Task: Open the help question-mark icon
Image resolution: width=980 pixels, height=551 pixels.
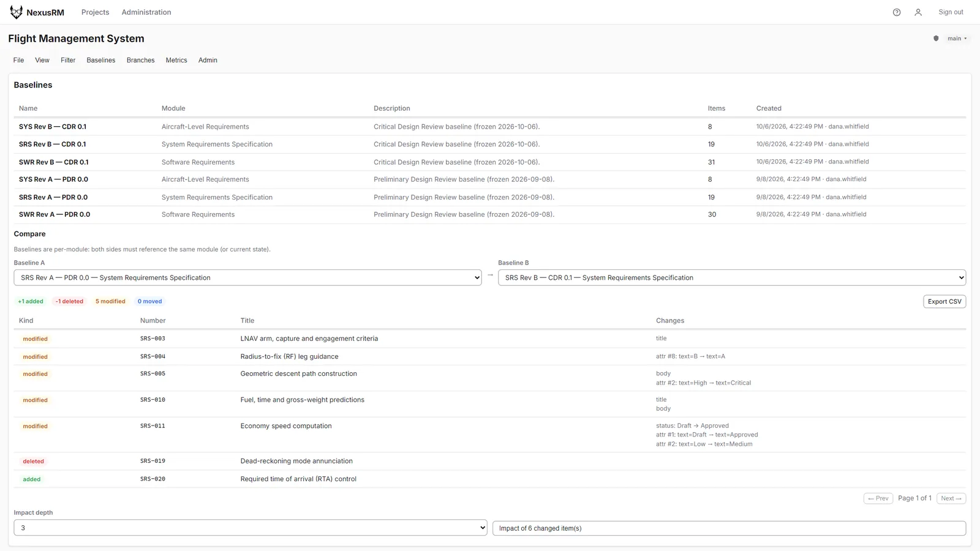Action: click(x=897, y=12)
